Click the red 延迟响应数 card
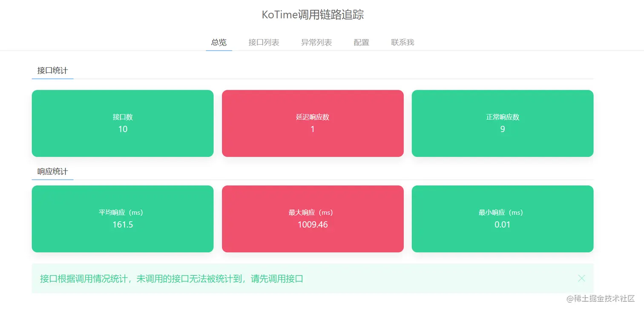This screenshot has width=644, height=312. pyautogui.click(x=313, y=123)
